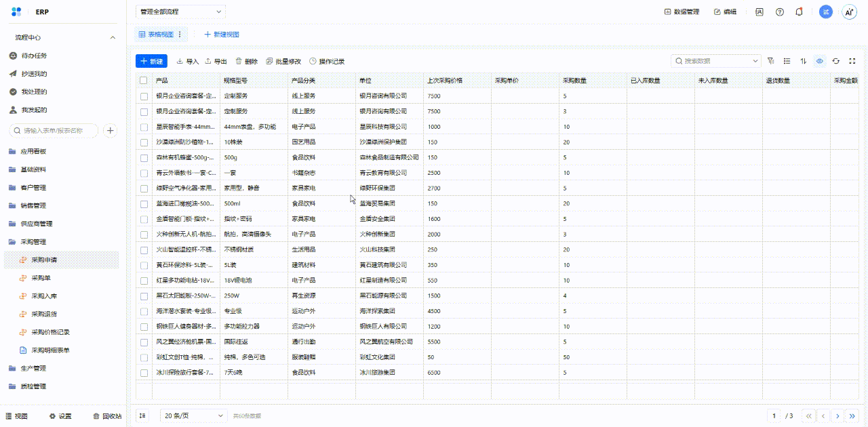This screenshot has height=427, width=868.
Task: Open the 管理全部流程 dropdown
Action: [x=180, y=12]
